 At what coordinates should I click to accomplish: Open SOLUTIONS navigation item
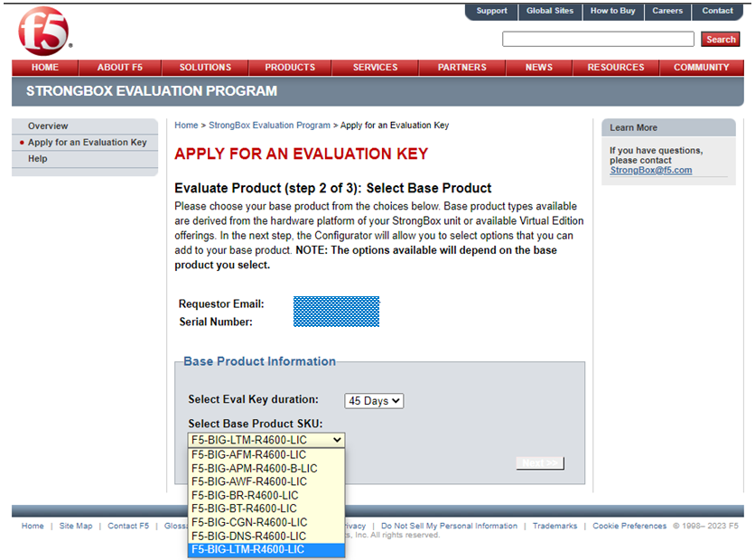point(205,68)
